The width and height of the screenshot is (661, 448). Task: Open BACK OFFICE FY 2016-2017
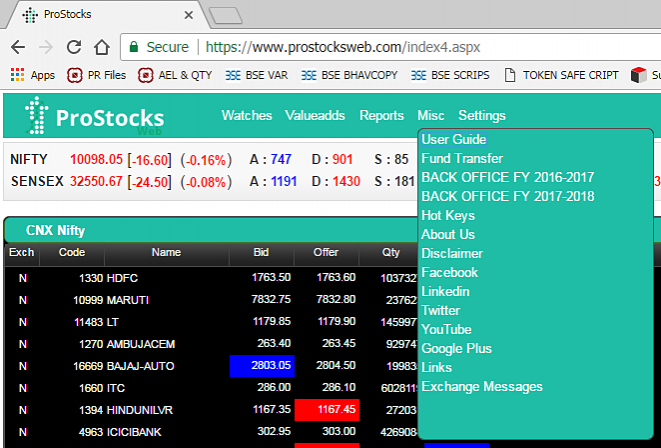coord(508,177)
